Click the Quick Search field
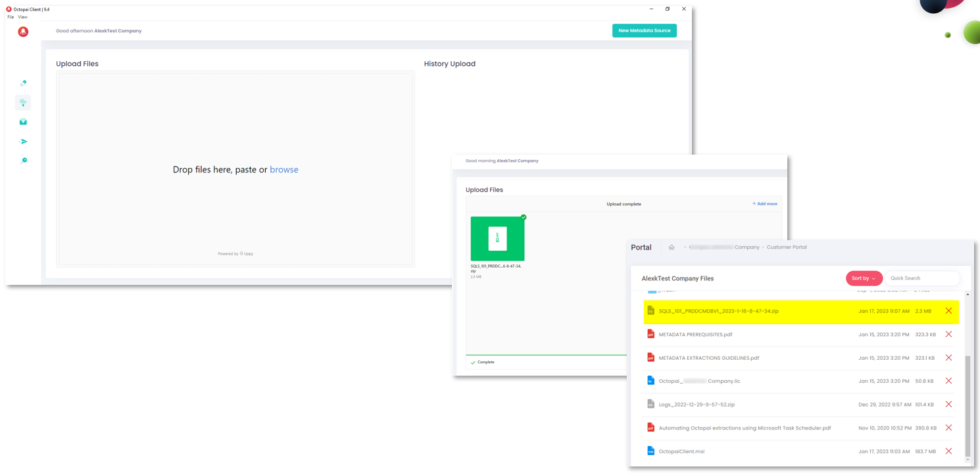Image resolution: width=980 pixels, height=475 pixels. pos(922,278)
